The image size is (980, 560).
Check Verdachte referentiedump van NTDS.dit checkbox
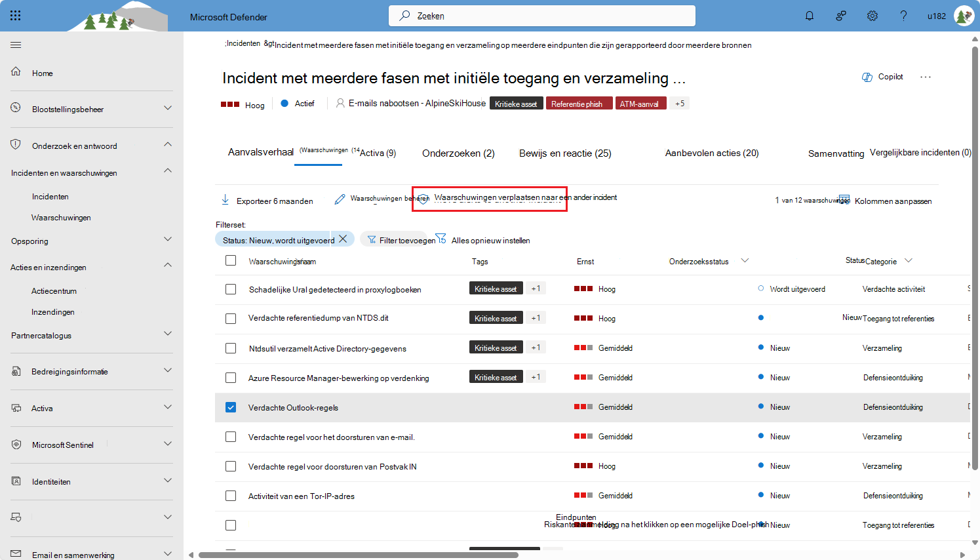tap(231, 319)
